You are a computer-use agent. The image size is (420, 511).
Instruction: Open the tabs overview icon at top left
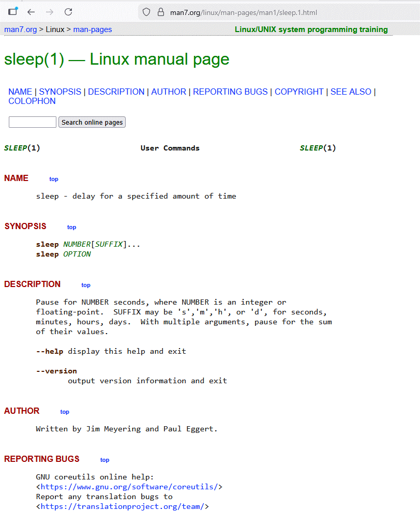13,12
